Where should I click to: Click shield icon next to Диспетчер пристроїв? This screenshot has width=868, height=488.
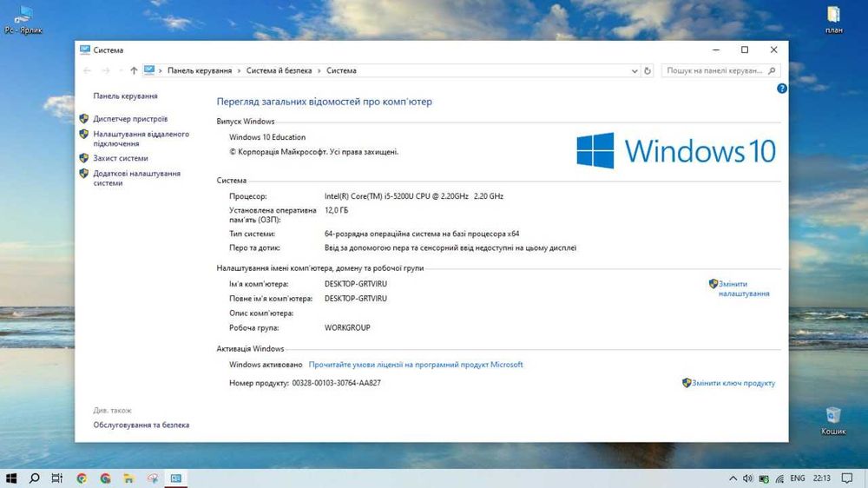(x=84, y=119)
